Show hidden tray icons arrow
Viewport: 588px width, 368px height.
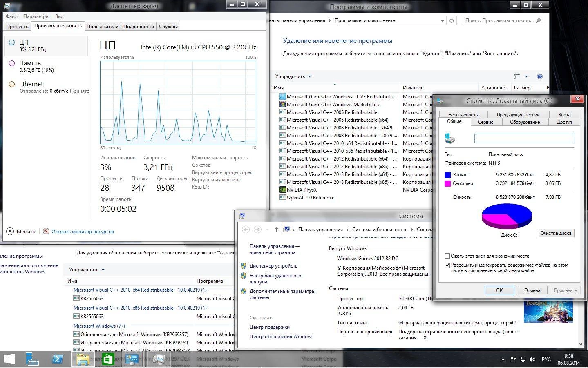(x=503, y=359)
